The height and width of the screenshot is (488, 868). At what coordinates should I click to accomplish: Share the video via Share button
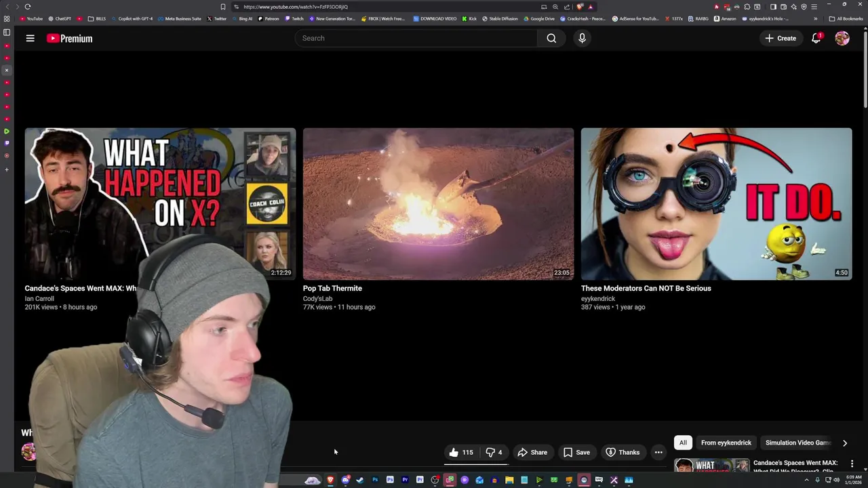point(532,452)
